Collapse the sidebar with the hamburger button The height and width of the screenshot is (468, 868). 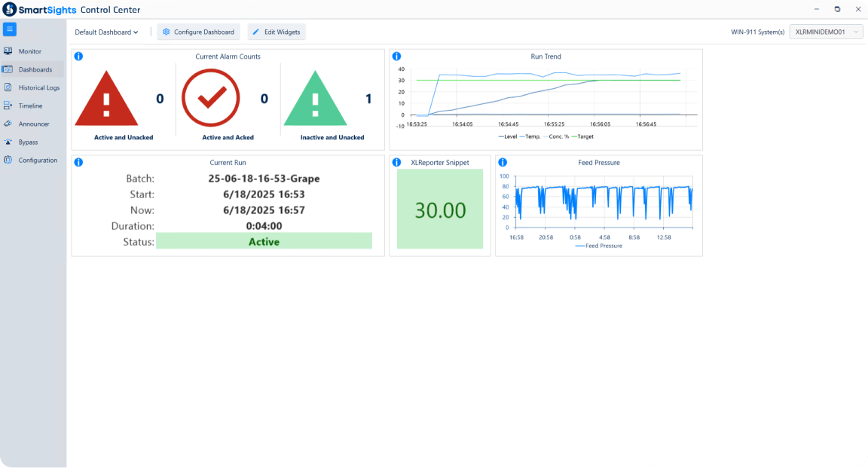[10, 29]
